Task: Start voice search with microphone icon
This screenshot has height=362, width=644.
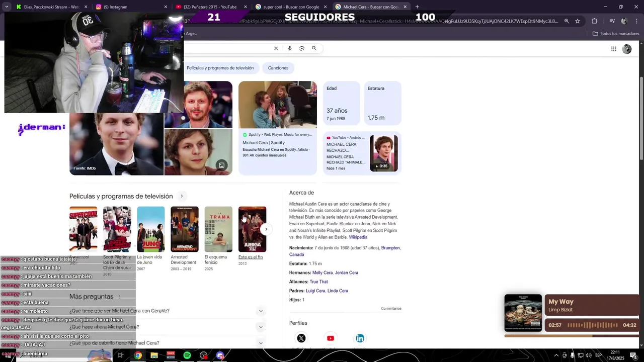Action: click(289, 48)
